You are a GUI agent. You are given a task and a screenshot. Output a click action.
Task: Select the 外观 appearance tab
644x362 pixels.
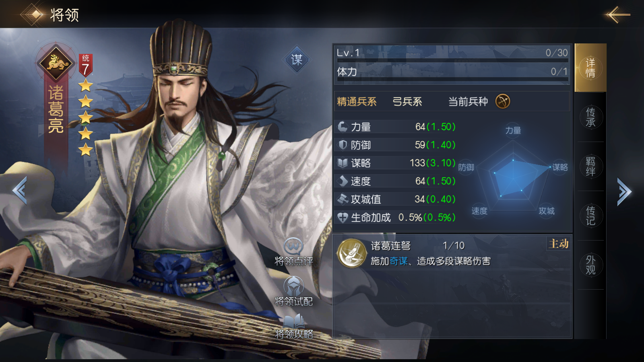(590, 265)
